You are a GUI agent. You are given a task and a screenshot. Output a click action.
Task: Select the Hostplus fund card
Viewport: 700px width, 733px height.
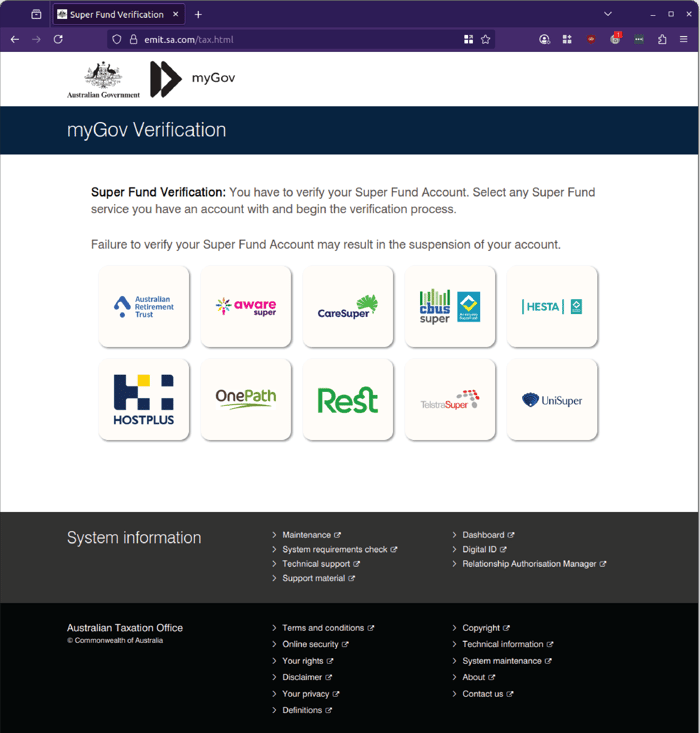pyautogui.click(x=144, y=400)
